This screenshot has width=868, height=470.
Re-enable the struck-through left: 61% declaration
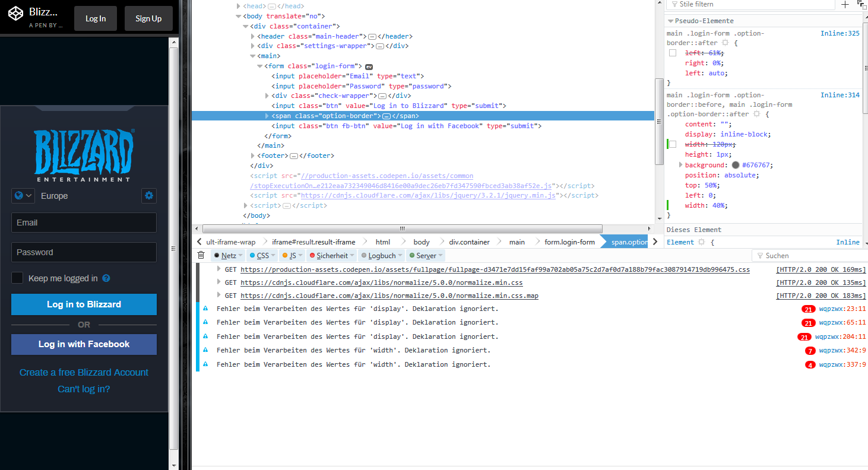673,53
